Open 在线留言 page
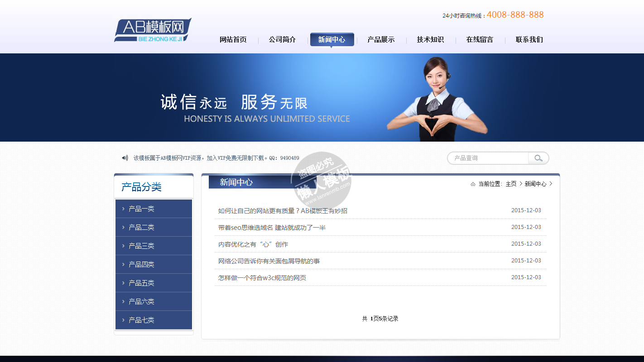The image size is (644, 362). tap(480, 39)
